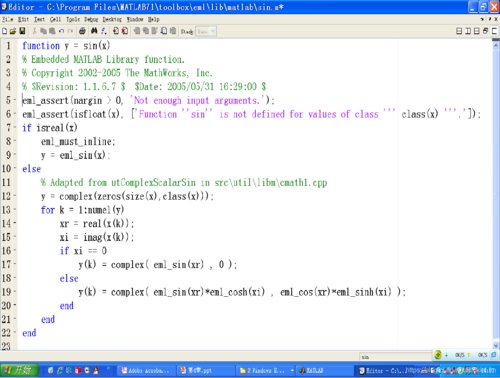Click the vertical scrollbar down arrow
The width and height of the screenshot is (500, 378).
[496, 346]
